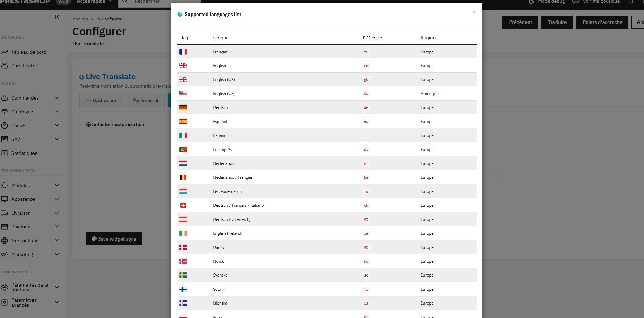Screen dimensions: 644x318
Task: Expand the Livraison submenu chevron
Action: click(x=57, y=213)
